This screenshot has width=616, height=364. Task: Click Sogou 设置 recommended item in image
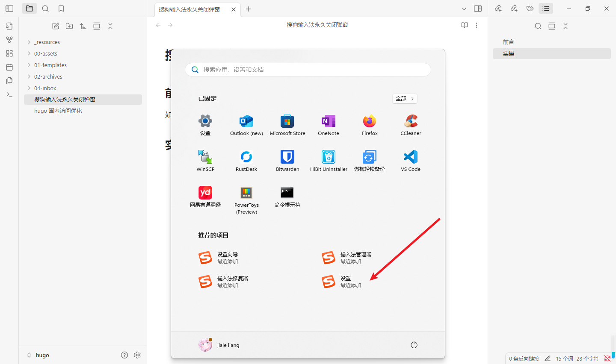coord(341,282)
